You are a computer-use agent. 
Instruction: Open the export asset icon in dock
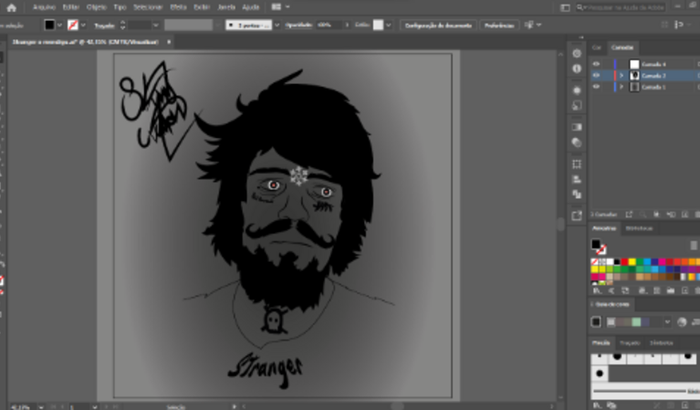pyautogui.click(x=577, y=216)
